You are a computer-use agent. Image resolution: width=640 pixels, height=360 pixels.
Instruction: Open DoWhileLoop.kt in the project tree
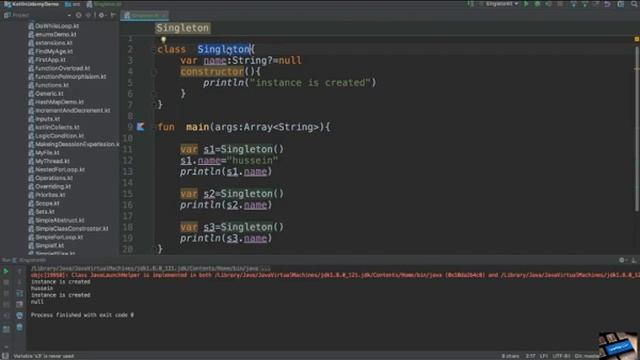tap(53, 26)
